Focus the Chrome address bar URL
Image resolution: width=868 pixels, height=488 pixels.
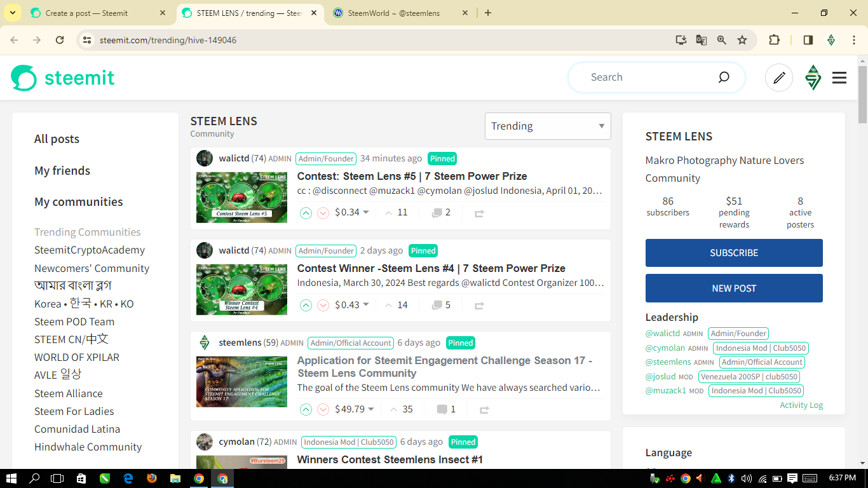click(x=168, y=40)
